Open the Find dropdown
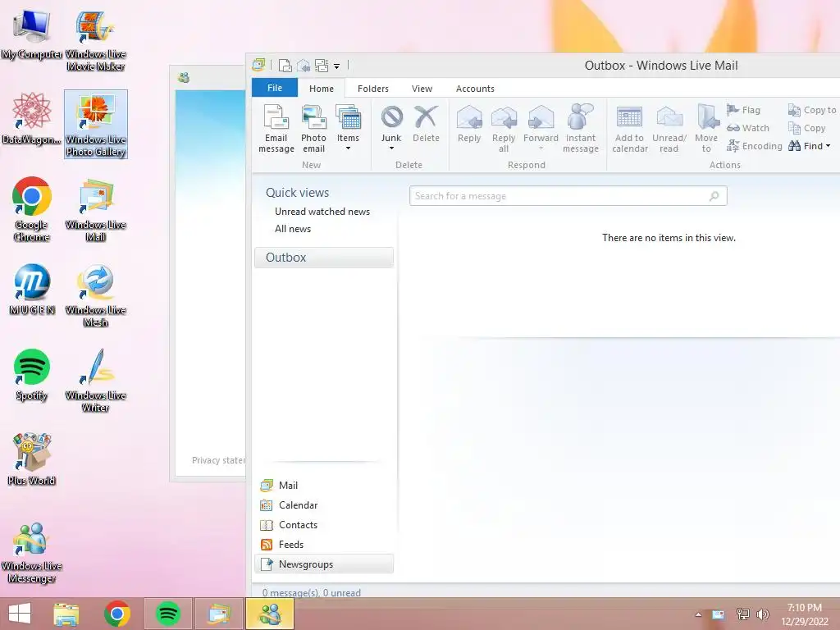This screenshot has height=630, width=840. tap(809, 146)
